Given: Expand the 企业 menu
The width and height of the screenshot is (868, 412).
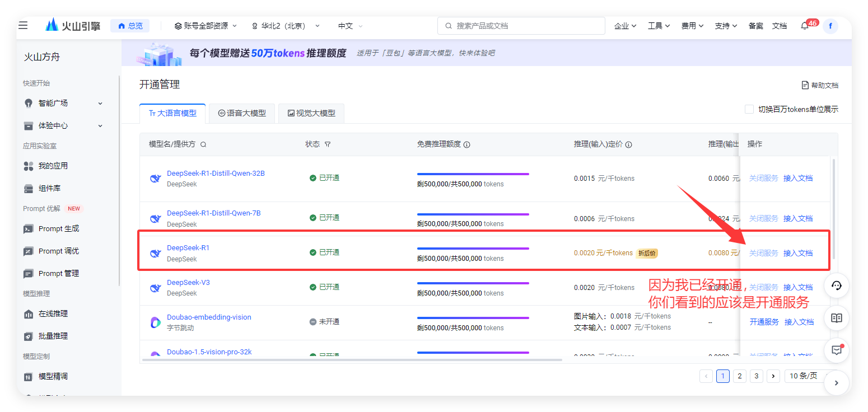Looking at the screenshot, I should pos(626,26).
